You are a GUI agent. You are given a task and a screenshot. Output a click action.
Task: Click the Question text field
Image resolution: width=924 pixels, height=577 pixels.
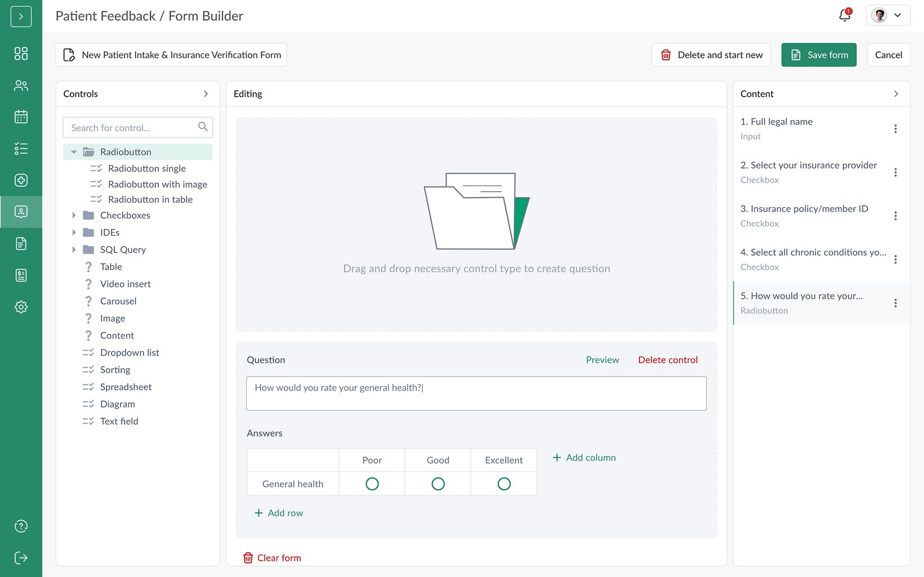[476, 393]
